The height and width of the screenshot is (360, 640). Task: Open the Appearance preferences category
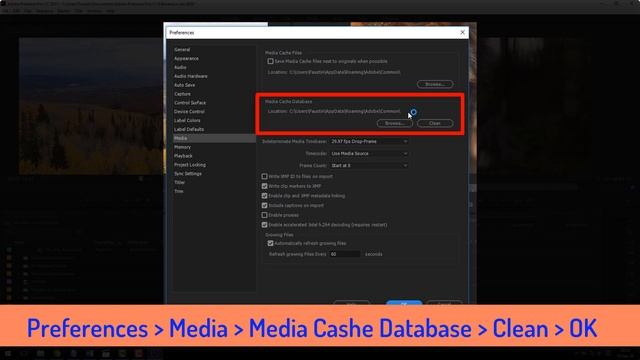186,58
